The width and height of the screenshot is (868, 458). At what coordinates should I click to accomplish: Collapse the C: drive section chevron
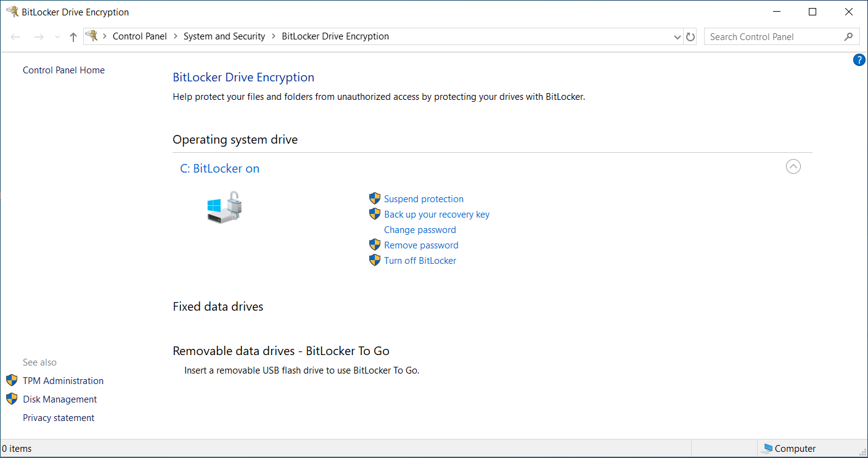click(x=793, y=166)
